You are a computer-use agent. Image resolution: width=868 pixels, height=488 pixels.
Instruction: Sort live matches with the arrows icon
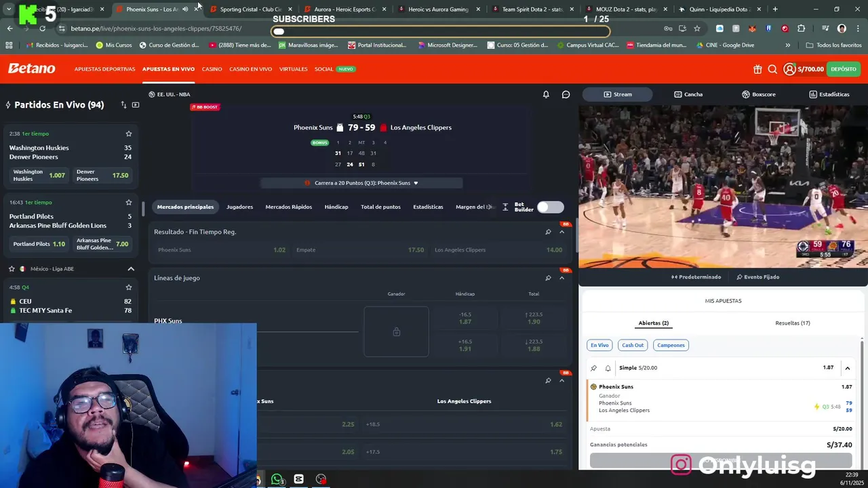pyautogui.click(x=123, y=105)
